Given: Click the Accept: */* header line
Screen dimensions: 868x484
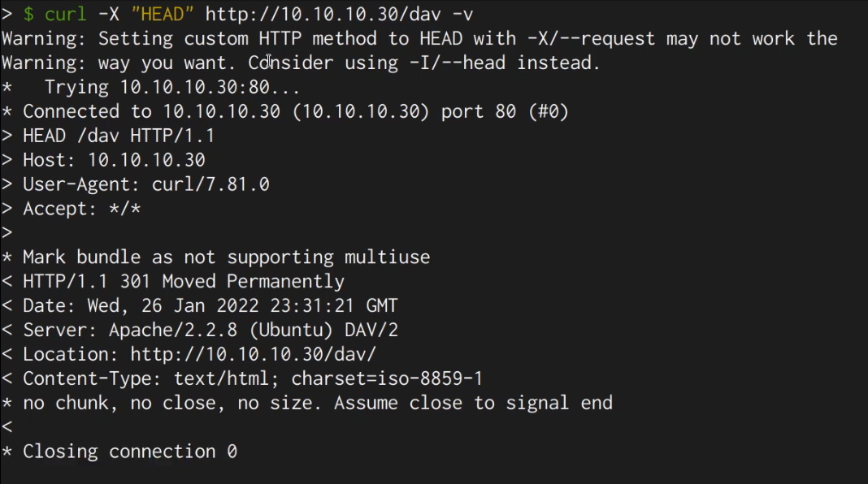Looking at the screenshot, I should tap(81, 209).
